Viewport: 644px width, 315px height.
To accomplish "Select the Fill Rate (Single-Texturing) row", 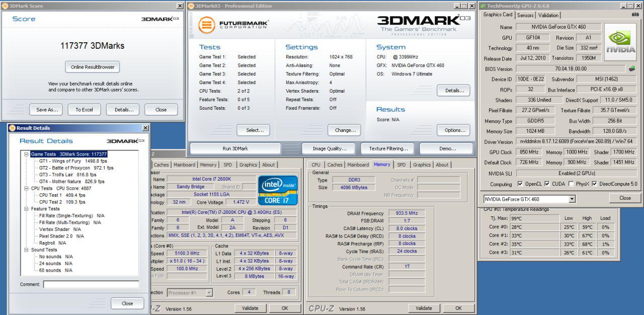I will click(x=71, y=216).
